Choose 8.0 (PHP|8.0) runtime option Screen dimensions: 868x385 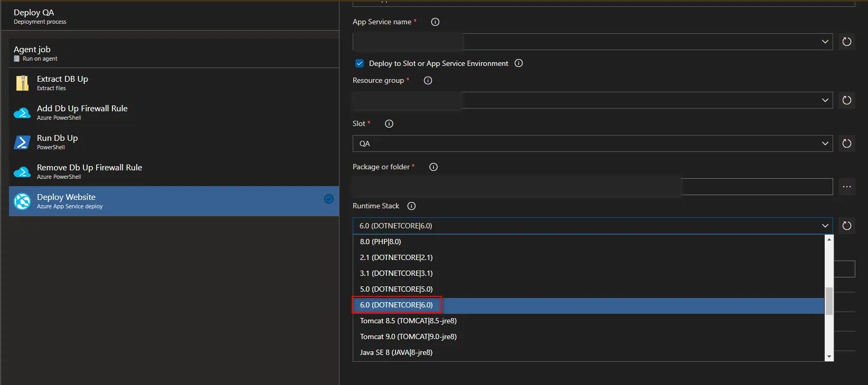coord(381,242)
